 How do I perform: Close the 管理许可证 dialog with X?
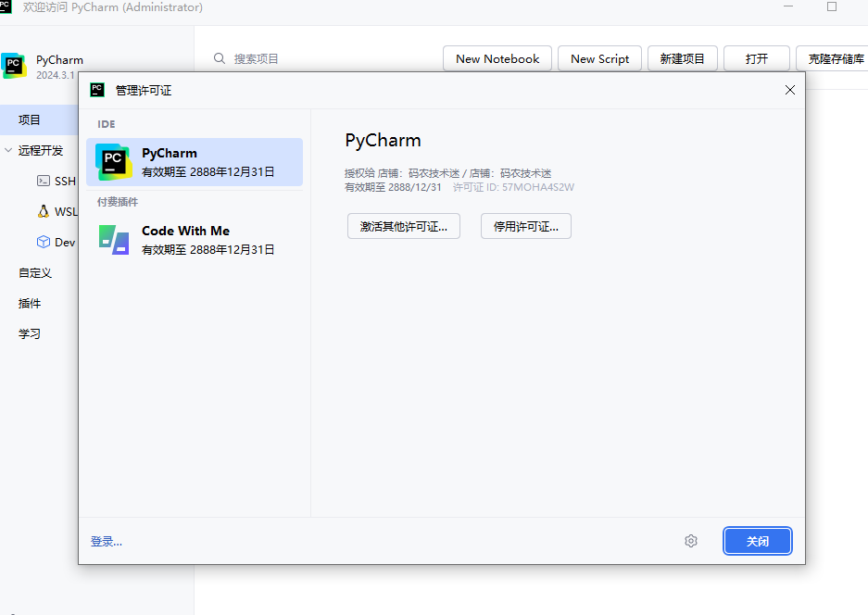click(x=790, y=90)
